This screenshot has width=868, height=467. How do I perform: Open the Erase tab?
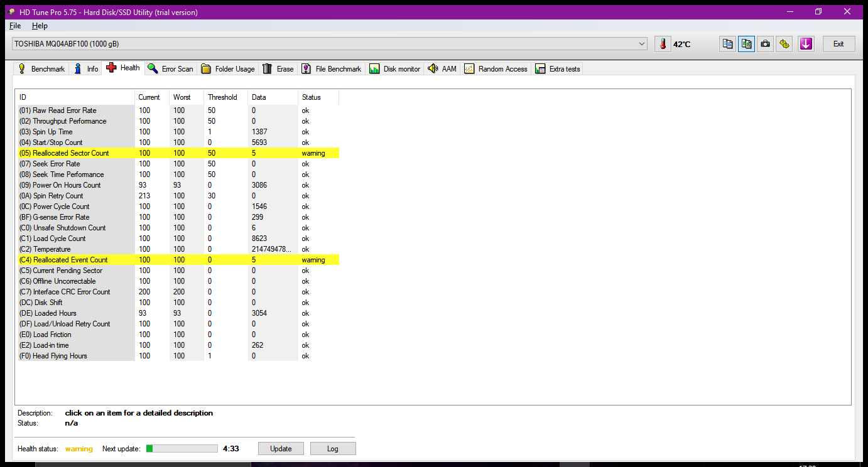pyautogui.click(x=278, y=69)
